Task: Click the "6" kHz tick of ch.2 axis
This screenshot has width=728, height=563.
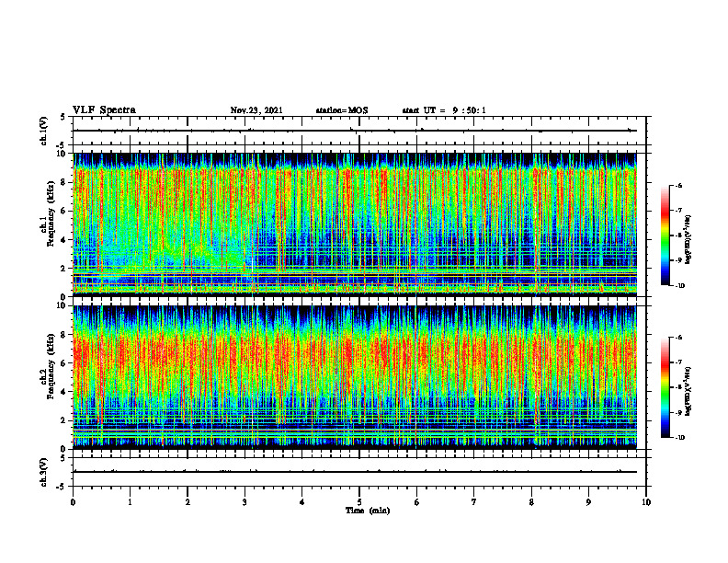Action: 63,363
